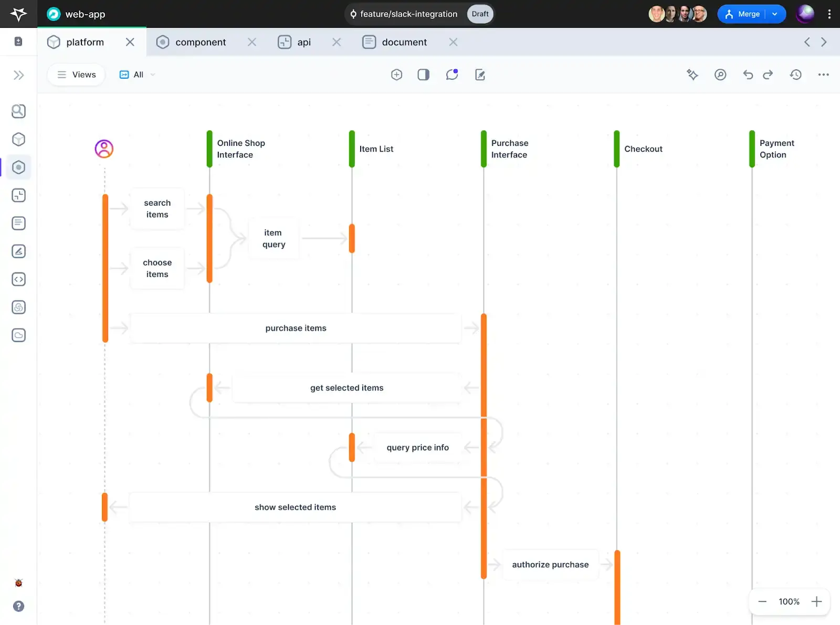
Task: Select the purchase items message box
Action: (296, 328)
